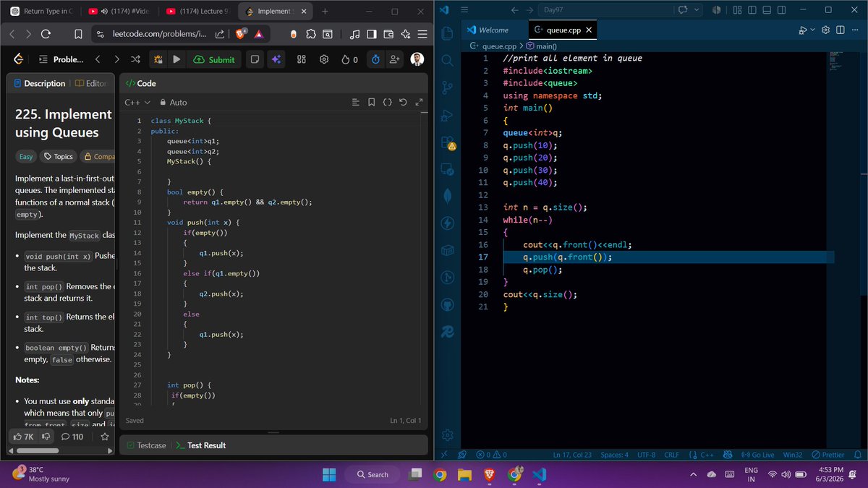868x488 pixels.
Task: Click LeetCode streak flame counter
Action: click(x=349, y=59)
